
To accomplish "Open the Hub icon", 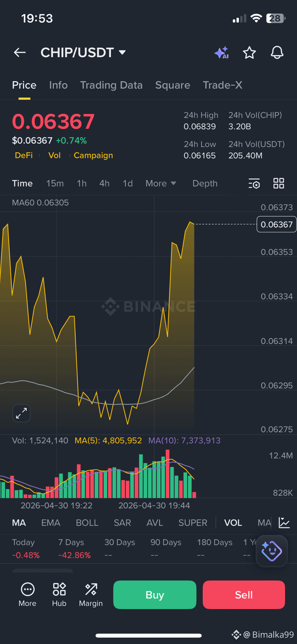I will click(x=59, y=595).
